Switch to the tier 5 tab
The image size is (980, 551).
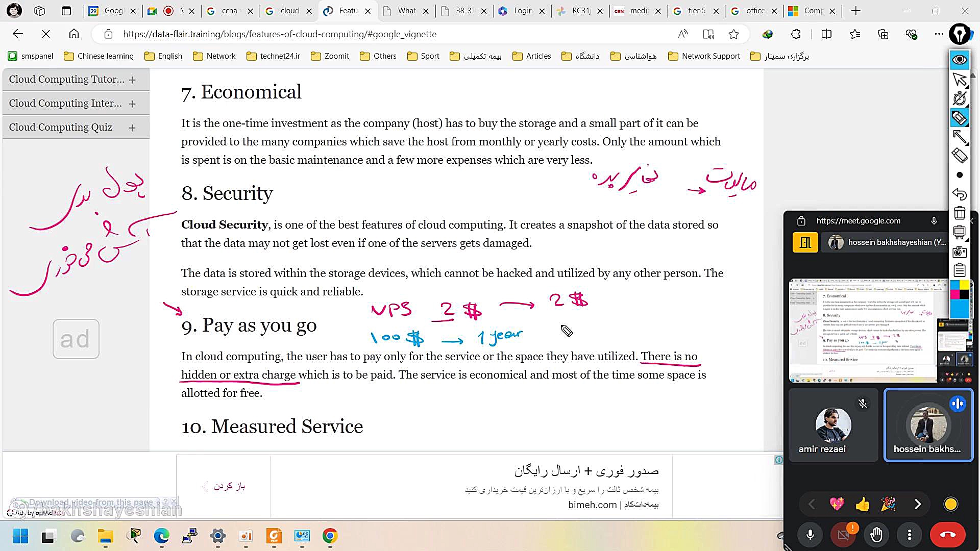[x=696, y=11]
